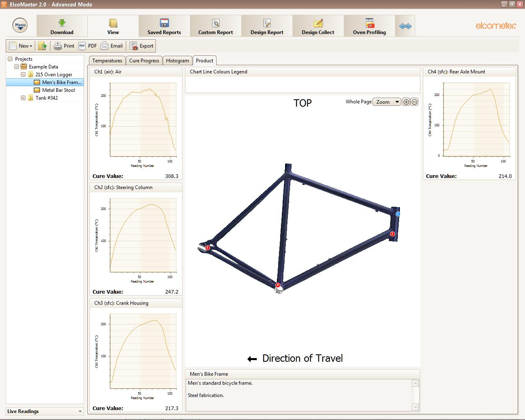Click the Chart Line Colours Legend panel
This screenshot has width=525, height=420.
coord(303,80)
